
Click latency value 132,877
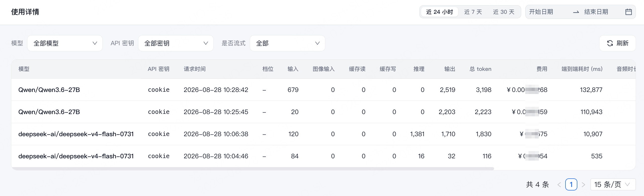(x=591, y=90)
